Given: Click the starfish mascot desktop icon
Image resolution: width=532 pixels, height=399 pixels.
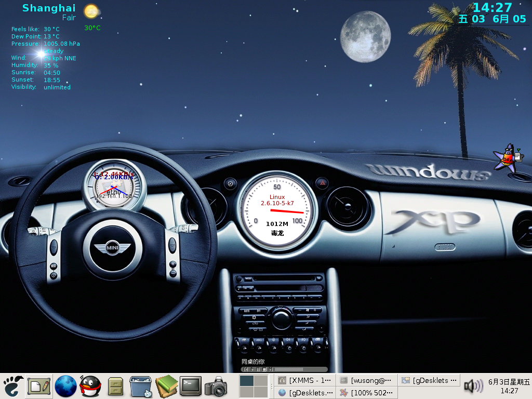Looking at the screenshot, I should (507, 157).
